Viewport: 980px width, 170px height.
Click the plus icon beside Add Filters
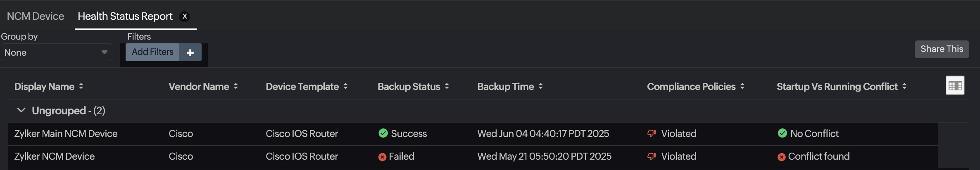click(190, 52)
